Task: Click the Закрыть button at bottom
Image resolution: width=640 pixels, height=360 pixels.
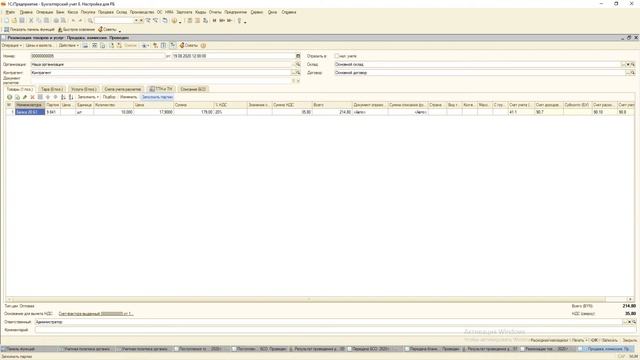Action: (x=629, y=340)
